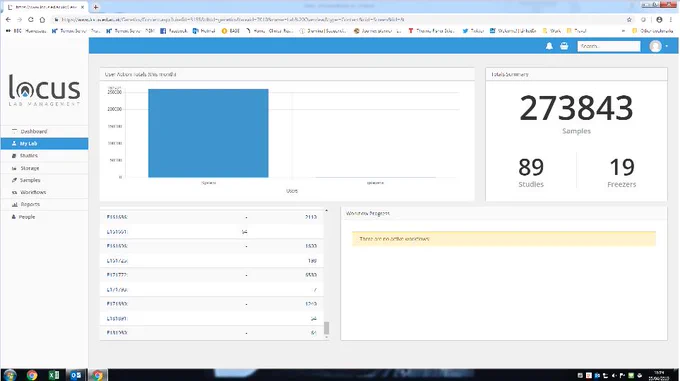
Task: Click the table scroll up arrow
Action: (x=327, y=211)
